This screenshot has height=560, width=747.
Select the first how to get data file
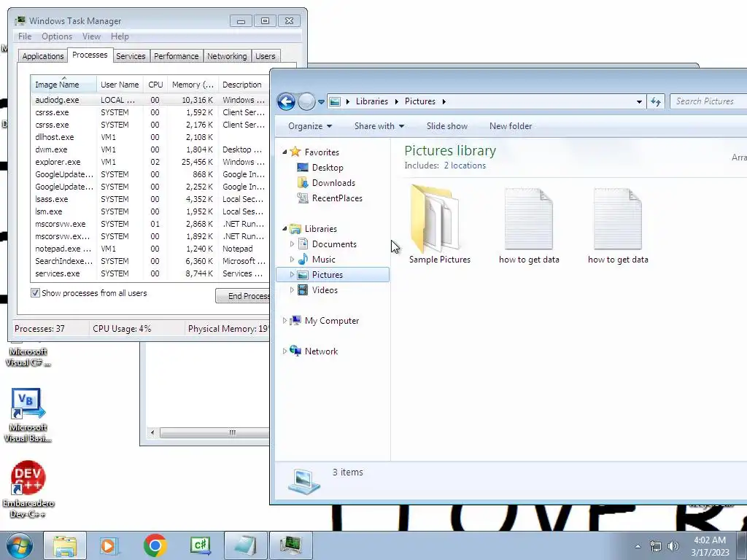click(529, 219)
